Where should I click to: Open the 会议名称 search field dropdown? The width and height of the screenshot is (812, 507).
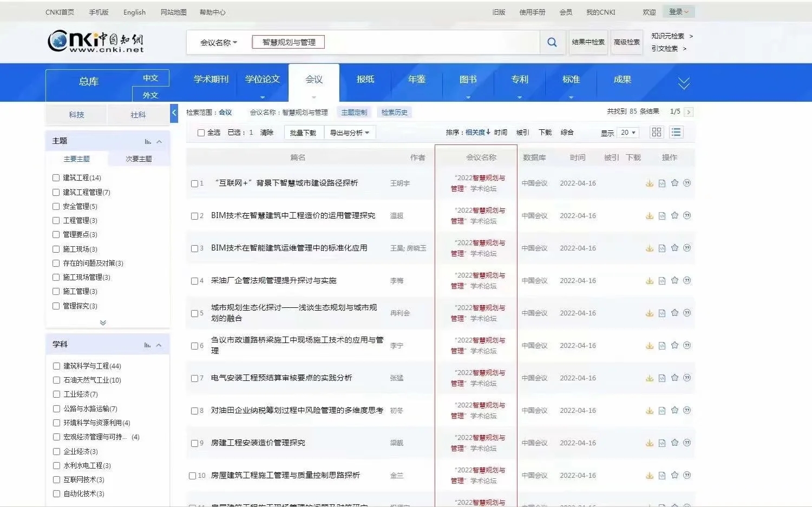219,42
